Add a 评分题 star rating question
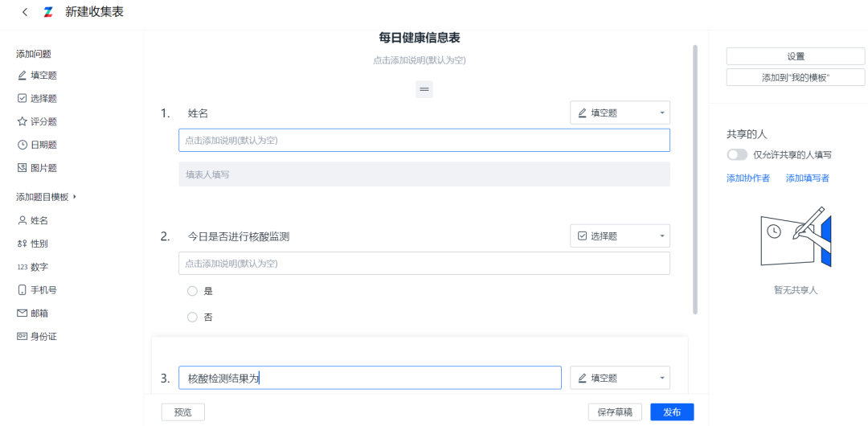The image size is (868, 426). tap(37, 122)
